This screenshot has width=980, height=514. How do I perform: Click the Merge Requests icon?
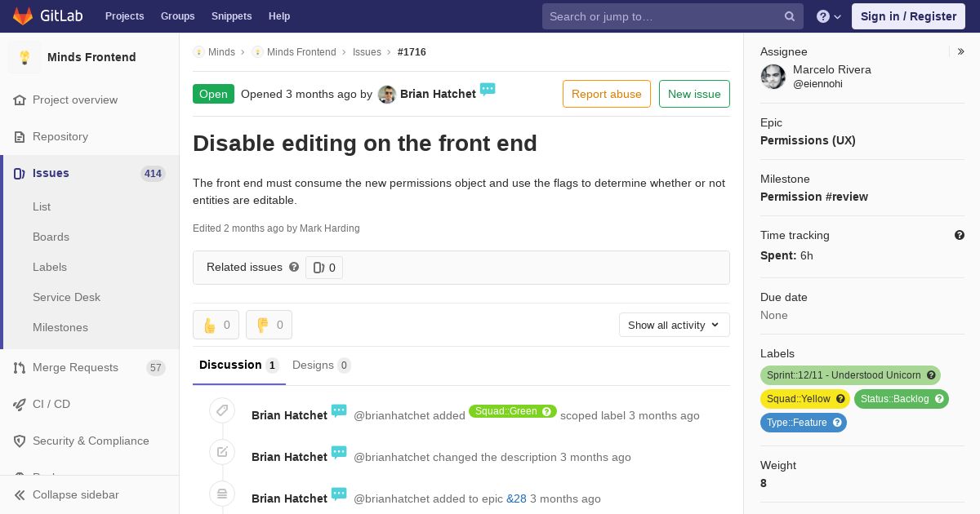(x=20, y=367)
